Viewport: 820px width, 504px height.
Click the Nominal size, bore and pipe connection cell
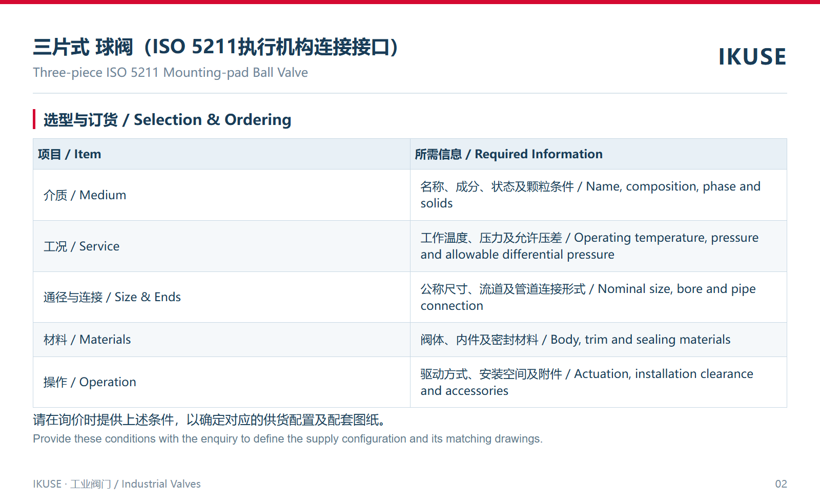pyautogui.click(x=599, y=297)
